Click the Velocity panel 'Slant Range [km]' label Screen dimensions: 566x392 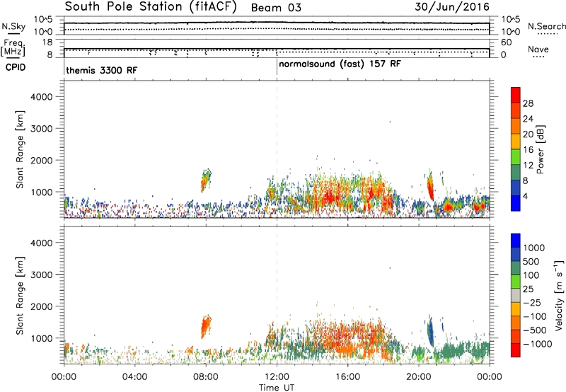point(20,296)
